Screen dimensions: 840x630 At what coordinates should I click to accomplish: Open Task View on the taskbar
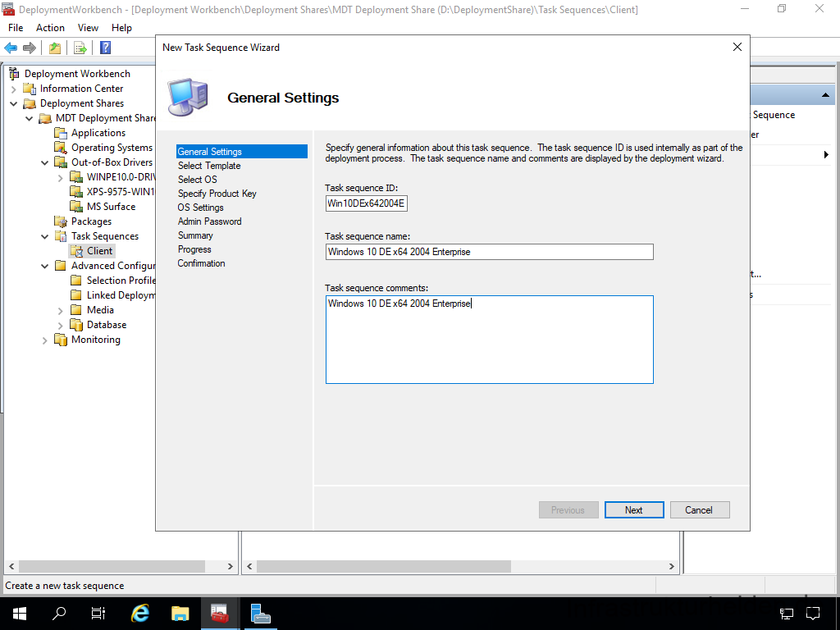[98, 614]
